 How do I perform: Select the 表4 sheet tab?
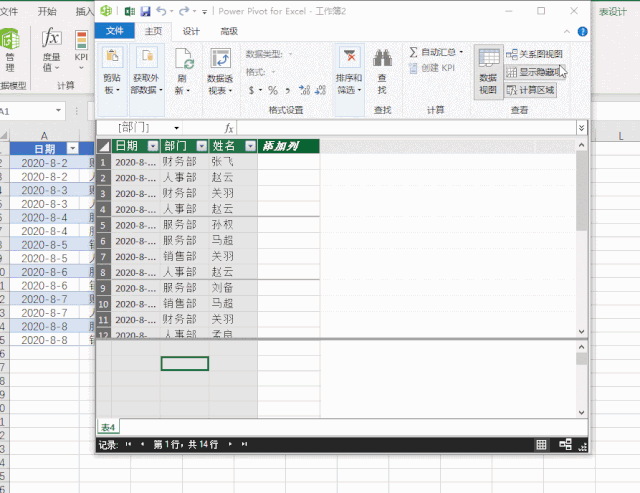coord(107,427)
